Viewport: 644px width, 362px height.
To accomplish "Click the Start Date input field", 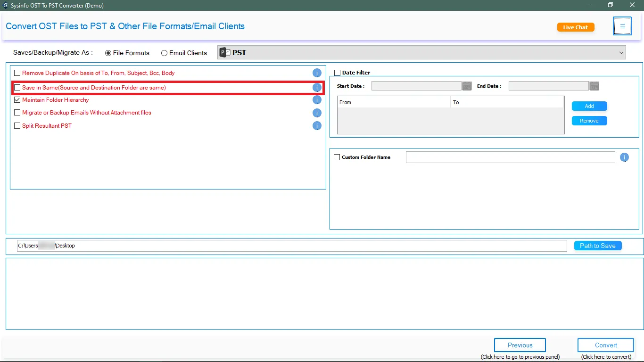I will [x=416, y=86].
